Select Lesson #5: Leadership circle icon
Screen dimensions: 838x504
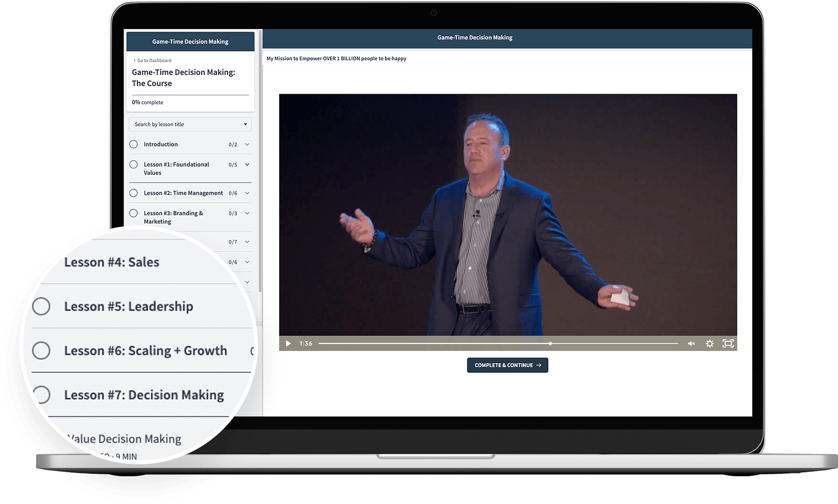tap(41, 306)
